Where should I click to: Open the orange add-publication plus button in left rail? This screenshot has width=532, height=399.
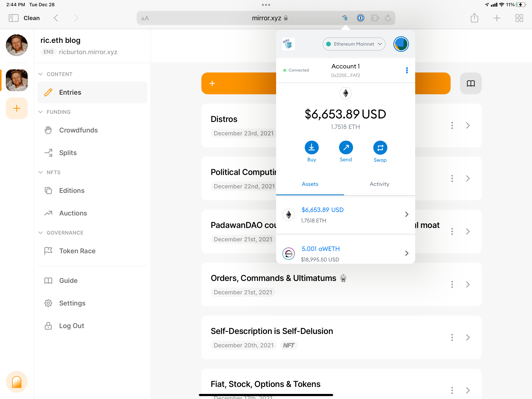pos(17,108)
